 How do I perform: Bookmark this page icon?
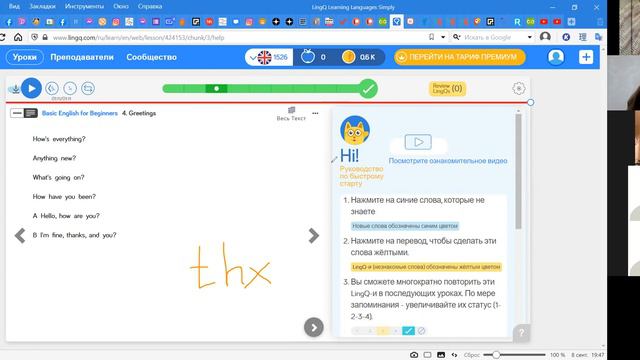coord(431,37)
